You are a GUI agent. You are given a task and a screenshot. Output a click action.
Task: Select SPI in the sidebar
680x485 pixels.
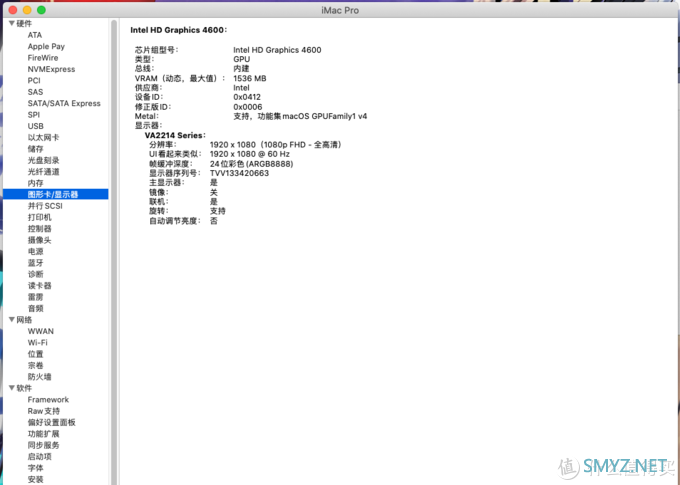(x=33, y=115)
